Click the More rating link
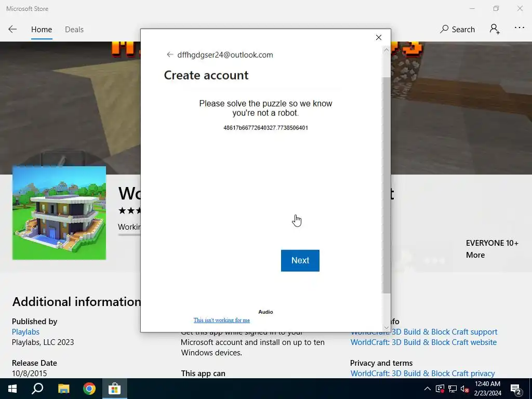Image resolution: width=532 pixels, height=399 pixels. (475, 255)
